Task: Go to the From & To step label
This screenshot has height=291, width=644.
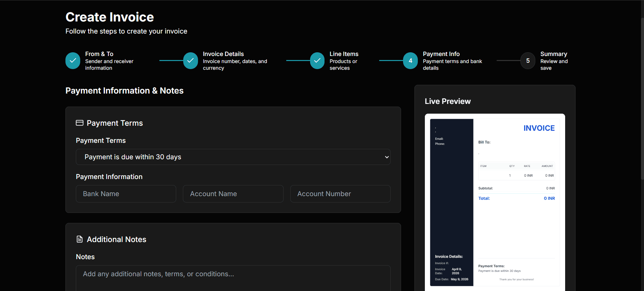Action: tap(99, 54)
